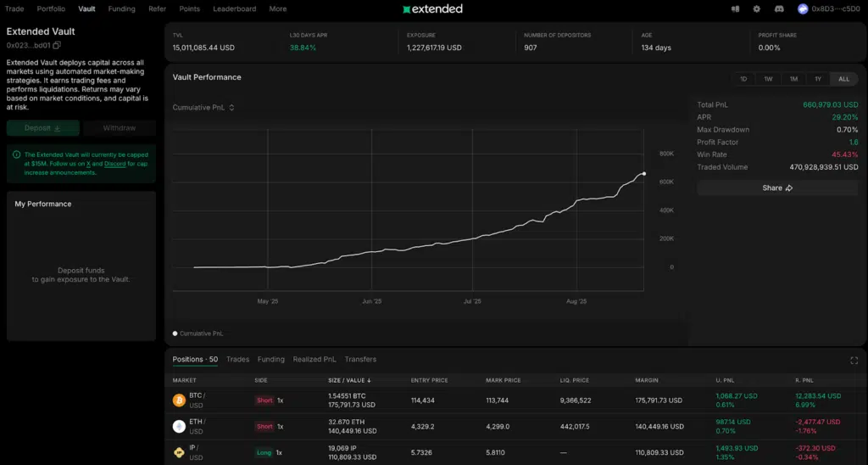Image resolution: width=868 pixels, height=465 pixels.
Task: Sort by Size / Value column
Action: click(349, 380)
